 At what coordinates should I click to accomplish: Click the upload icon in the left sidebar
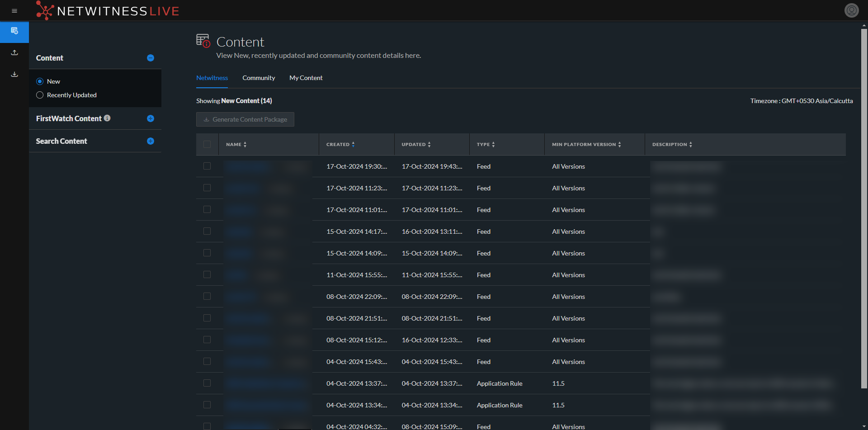tap(14, 52)
